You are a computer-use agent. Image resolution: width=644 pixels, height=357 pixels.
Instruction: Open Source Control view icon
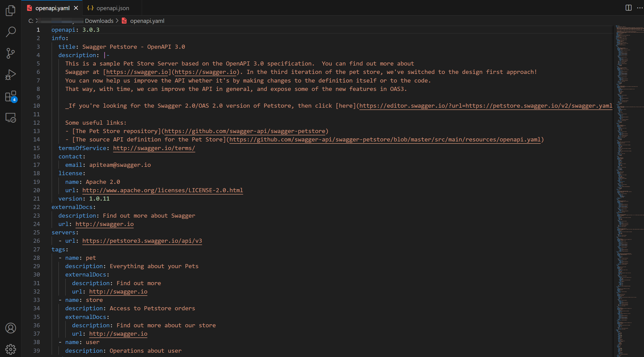click(10, 53)
